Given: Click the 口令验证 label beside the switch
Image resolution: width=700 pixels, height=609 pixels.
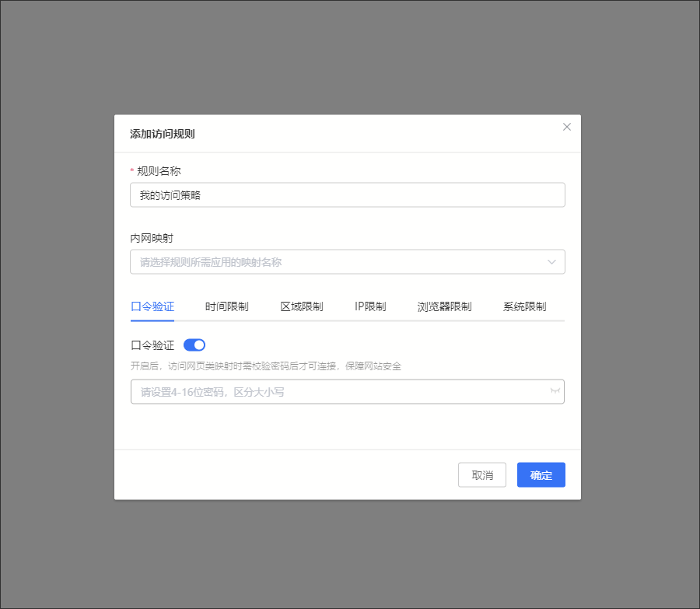Looking at the screenshot, I should click(152, 345).
